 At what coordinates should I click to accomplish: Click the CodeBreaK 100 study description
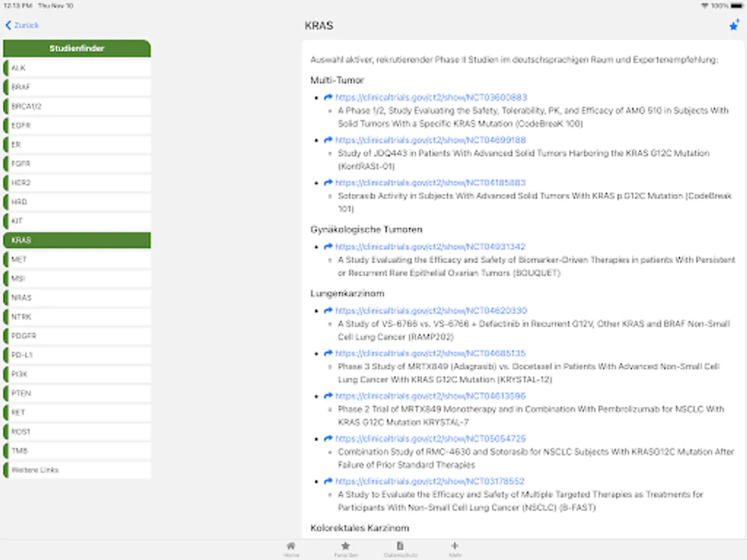(533, 117)
